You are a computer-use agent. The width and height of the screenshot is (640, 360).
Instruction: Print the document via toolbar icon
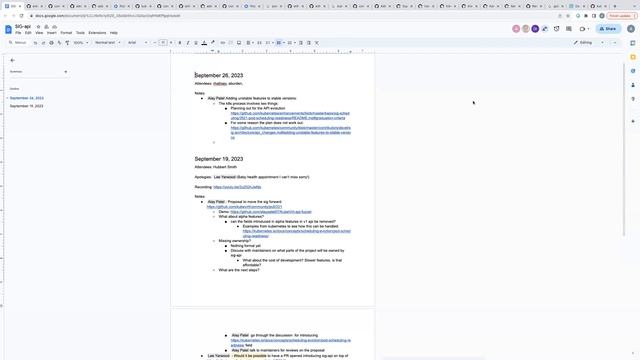51,42
